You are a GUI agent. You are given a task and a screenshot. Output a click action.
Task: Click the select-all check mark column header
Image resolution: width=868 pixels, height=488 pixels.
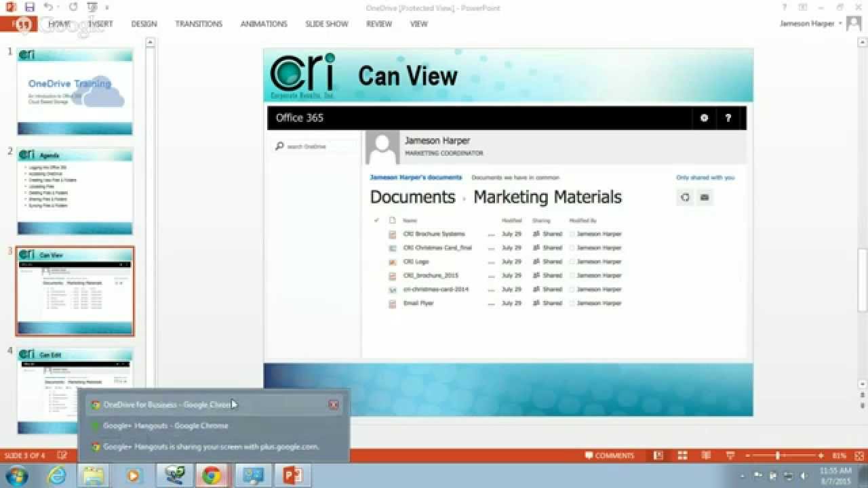376,220
